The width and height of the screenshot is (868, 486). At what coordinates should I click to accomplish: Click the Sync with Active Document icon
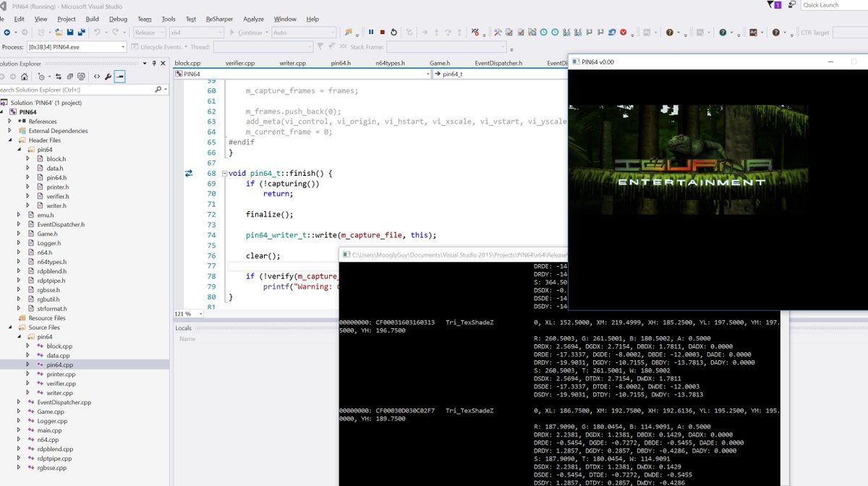(58, 77)
